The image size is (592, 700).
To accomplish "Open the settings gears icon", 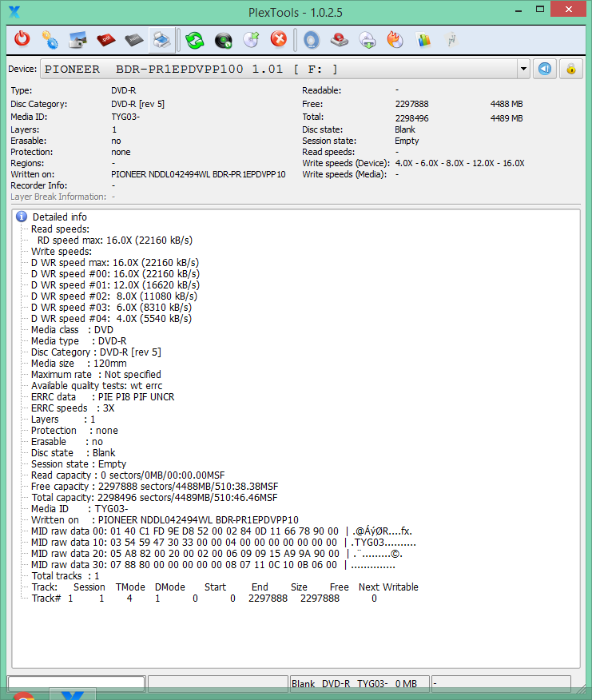I will (x=50, y=40).
